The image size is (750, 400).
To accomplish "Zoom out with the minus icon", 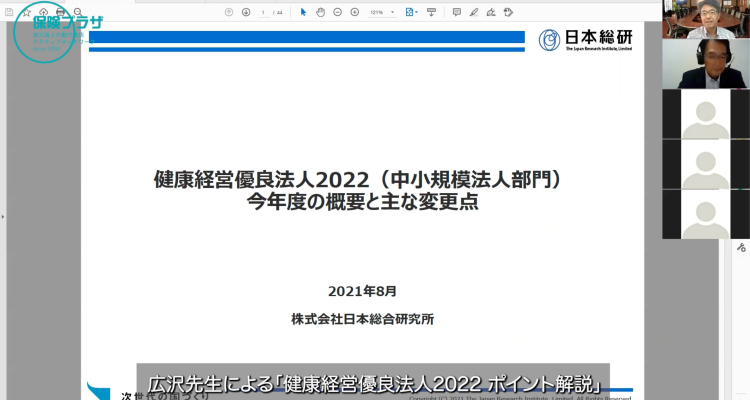I will pyautogui.click(x=337, y=12).
